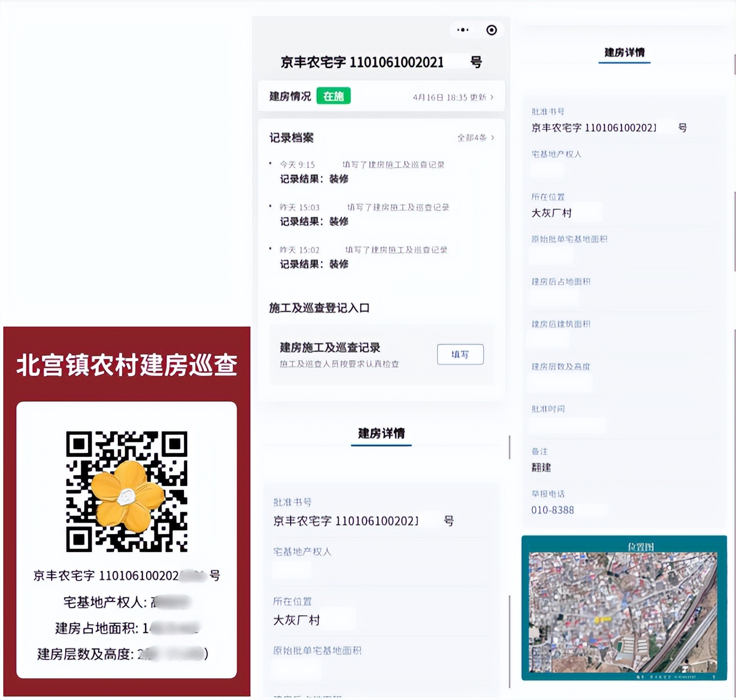Expand the 4月16日 18:35 更新 details
Screen dimensions: 736x700
454,97
